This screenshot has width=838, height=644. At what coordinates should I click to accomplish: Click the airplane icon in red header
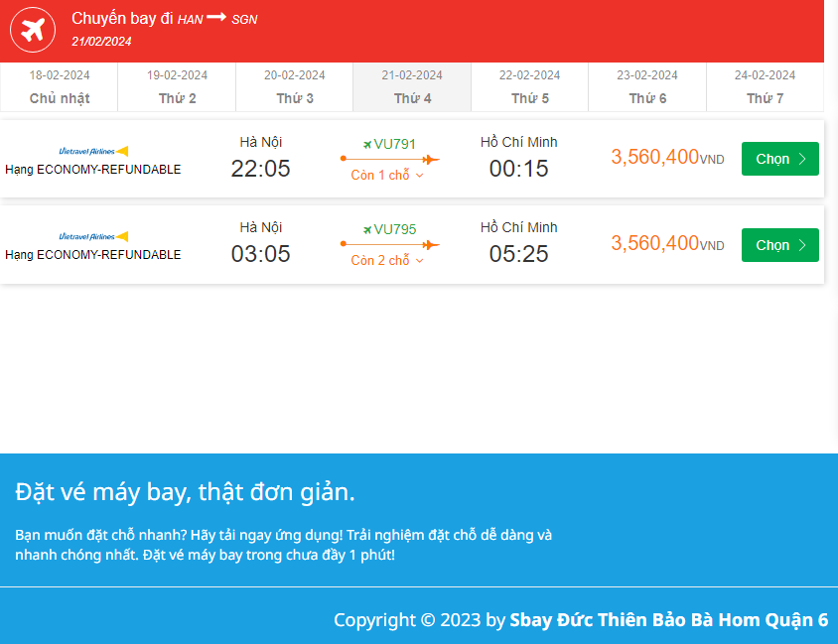[33, 31]
